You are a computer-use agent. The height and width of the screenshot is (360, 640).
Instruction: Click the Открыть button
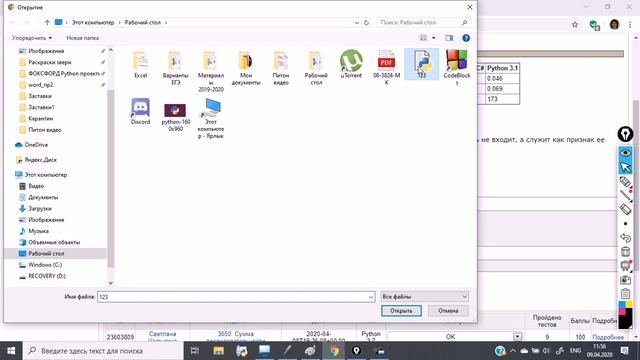[401, 311]
